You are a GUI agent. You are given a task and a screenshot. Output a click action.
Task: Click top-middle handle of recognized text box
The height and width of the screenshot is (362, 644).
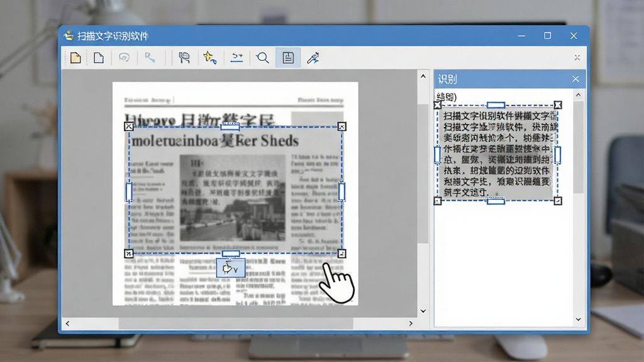(496, 105)
